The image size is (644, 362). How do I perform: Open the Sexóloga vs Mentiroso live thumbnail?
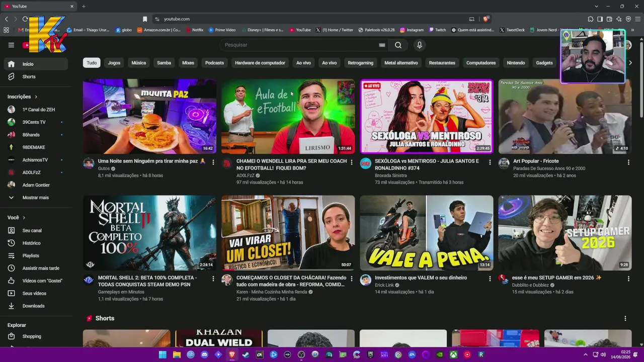coord(426,116)
